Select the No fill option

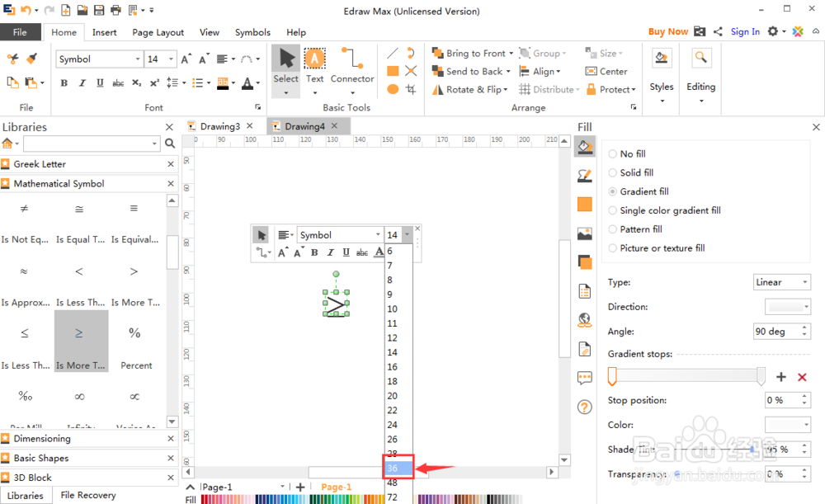pos(627,153)
